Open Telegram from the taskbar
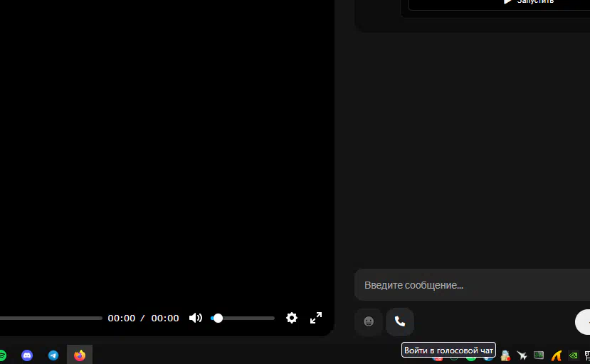The image size is (590, 364). point(53,355)
